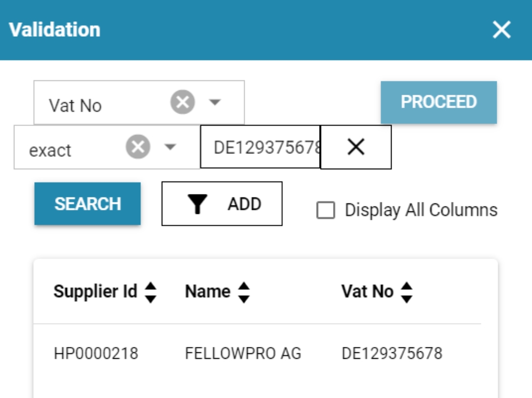Remove the filter row with X
Screen dimensions: 532x398
pyautogui.click(x=355, y=147)
